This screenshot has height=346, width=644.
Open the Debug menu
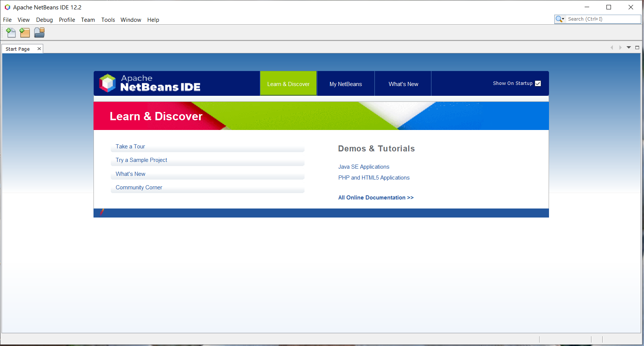44,20
